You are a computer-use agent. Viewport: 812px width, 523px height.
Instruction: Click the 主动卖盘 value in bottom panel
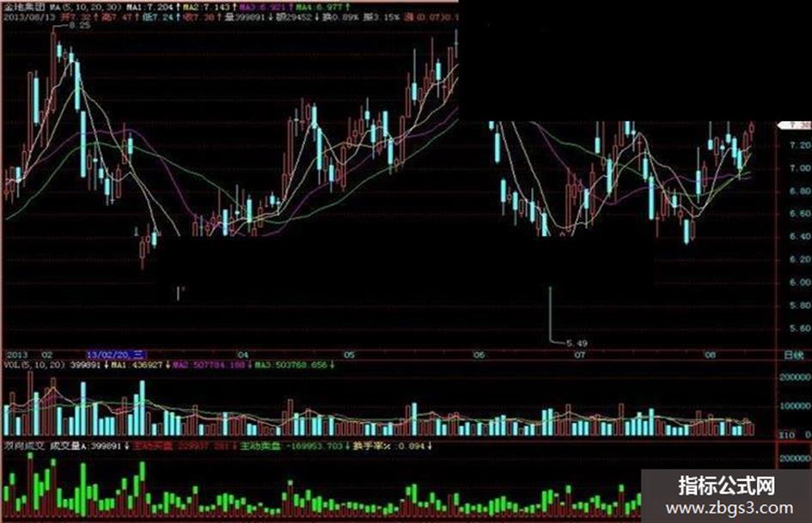click(x=291, y=446)
